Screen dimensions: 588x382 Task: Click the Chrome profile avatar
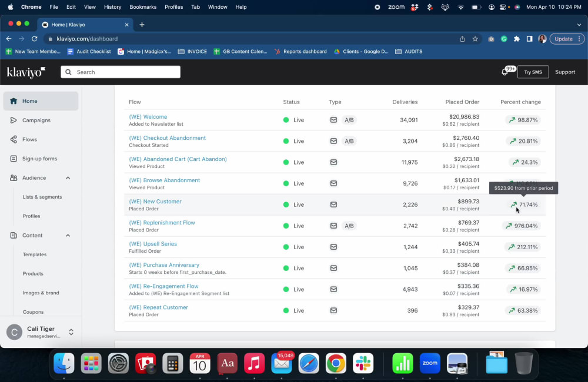(x=542, y=39)
